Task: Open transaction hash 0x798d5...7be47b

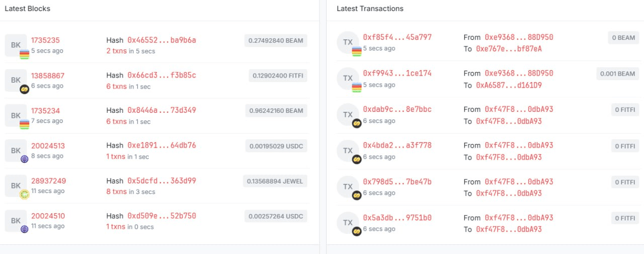Action: [397, 181]
